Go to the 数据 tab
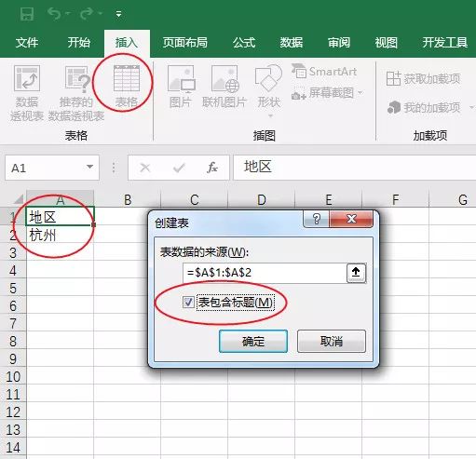Screen dimensions: 476x459 tap(292, 43)
